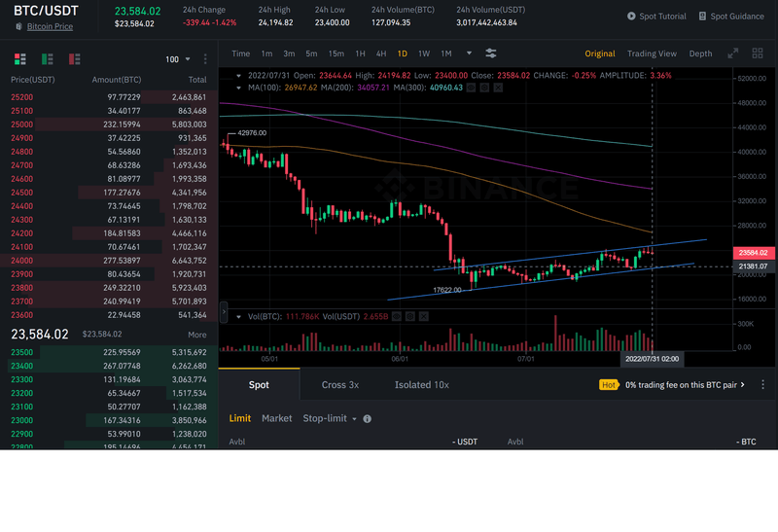Viewport: 778px width, 532px height.
Task: Collapse the MA indicator row arrow
Action: click(238, 88)
